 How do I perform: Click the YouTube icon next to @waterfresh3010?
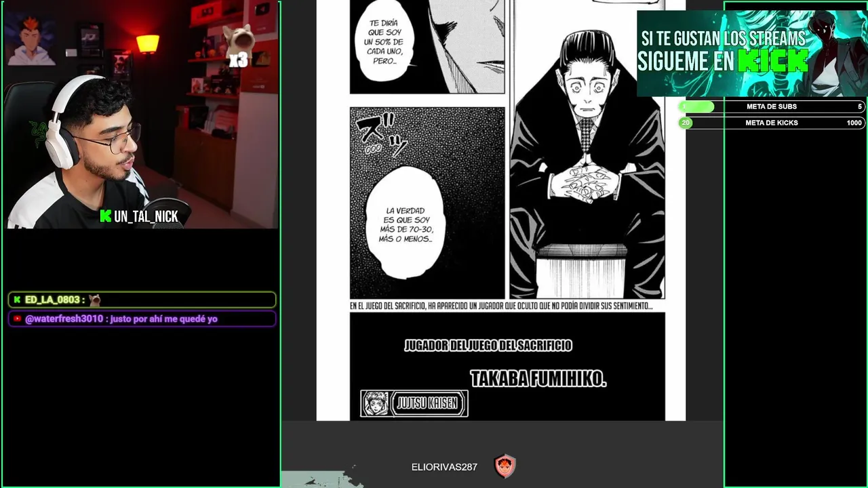pos(18,319)
